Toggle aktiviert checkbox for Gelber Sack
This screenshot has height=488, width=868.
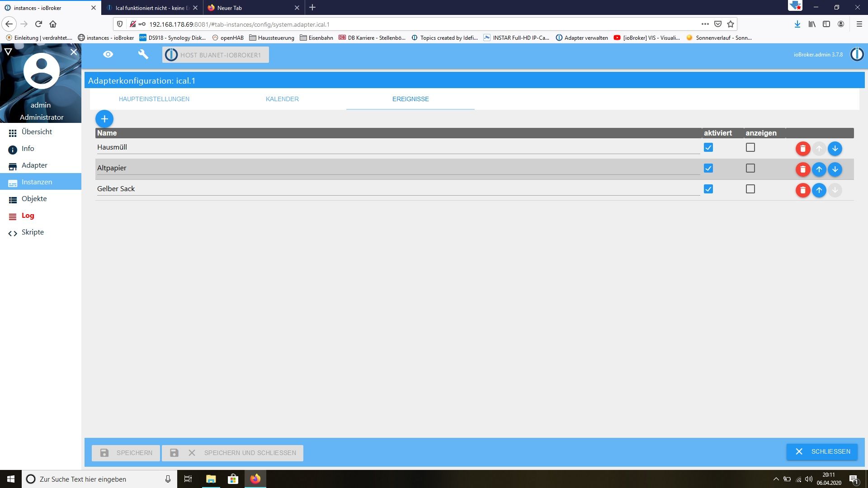tap(708, 188)
